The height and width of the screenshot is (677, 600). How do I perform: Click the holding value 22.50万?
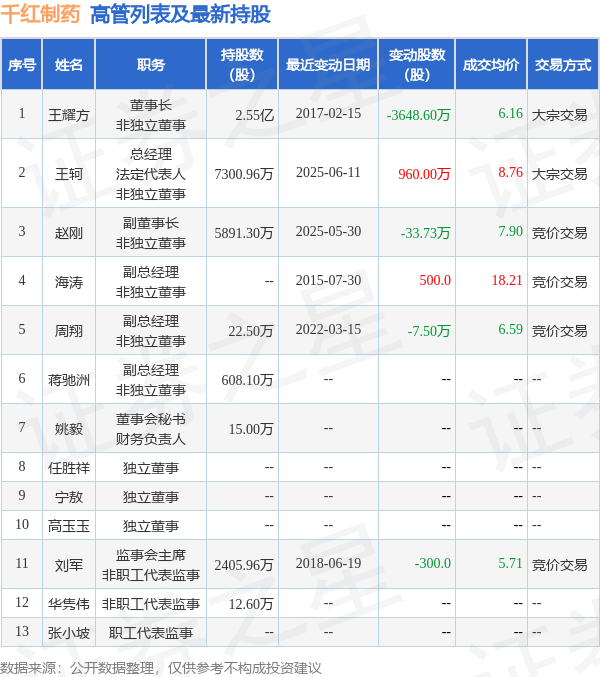[x=251, y=331]
